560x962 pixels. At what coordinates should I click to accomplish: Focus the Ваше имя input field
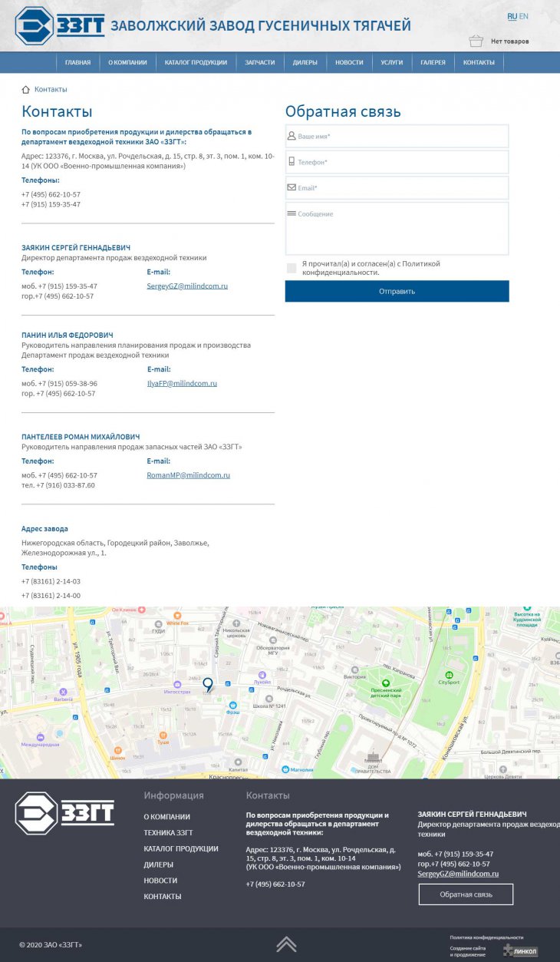point(397,136)
